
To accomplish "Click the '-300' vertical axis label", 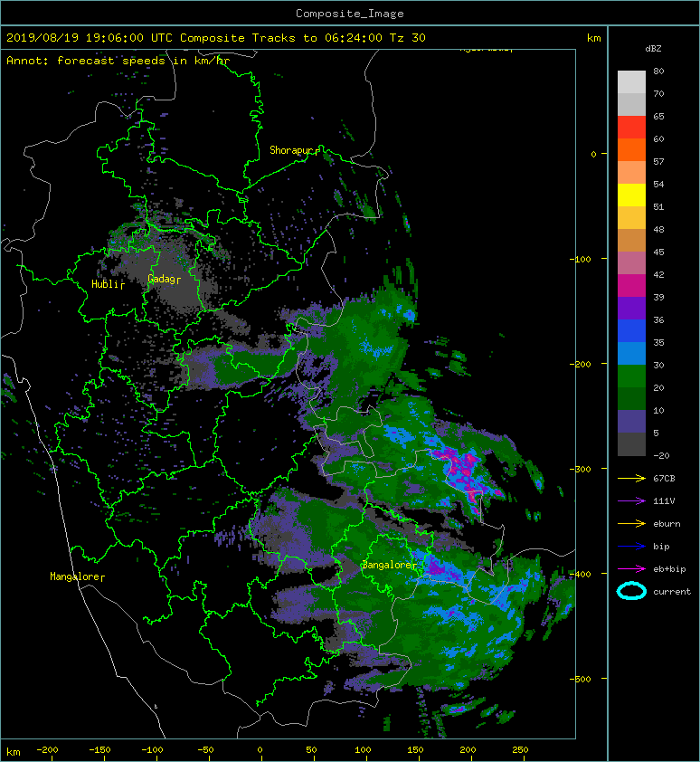I will tap(580, 469).
